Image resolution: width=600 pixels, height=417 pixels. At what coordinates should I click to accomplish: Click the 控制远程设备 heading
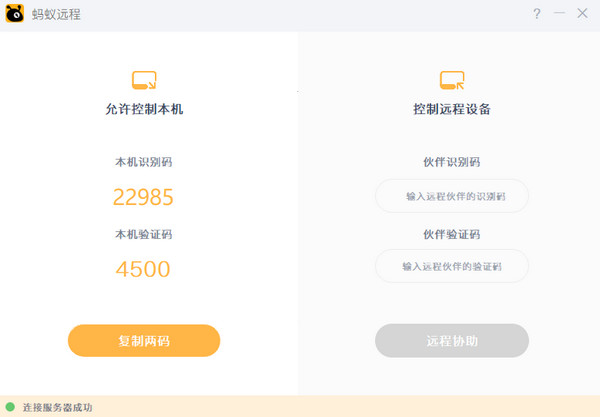pyautogui.click(x=452, y=110)
